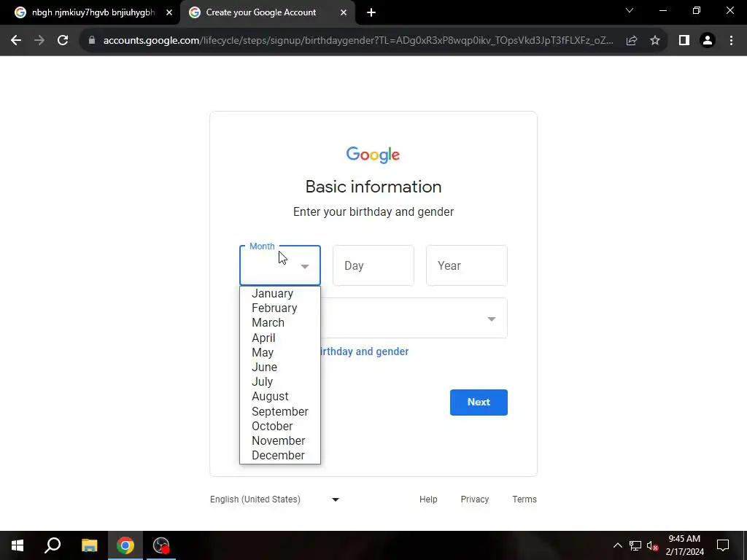
Task: Close the 'nbgh njmkiuy7hgvb' tab
Action: click(x=169, y=13)
